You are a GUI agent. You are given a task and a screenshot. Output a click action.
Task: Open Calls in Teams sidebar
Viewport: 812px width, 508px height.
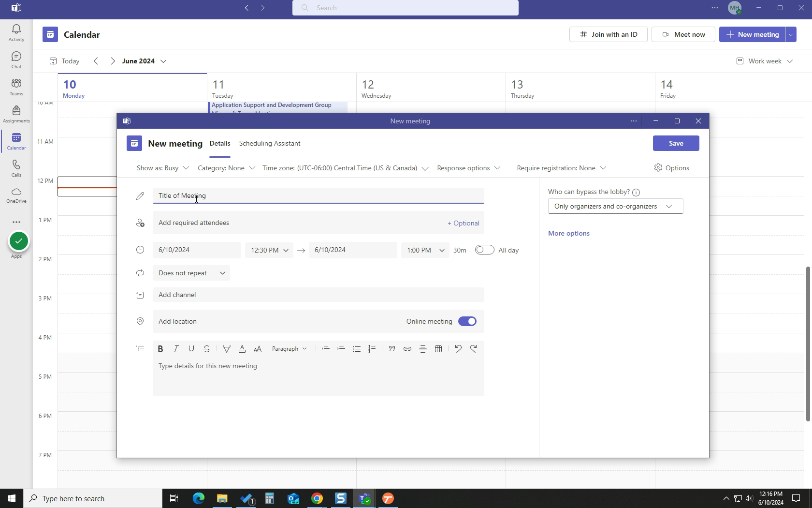[x=16, y=168]
